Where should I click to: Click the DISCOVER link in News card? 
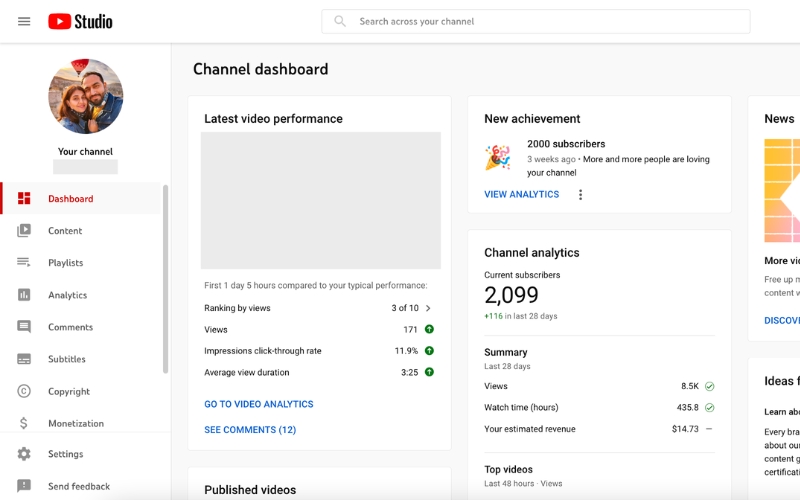[782, 320]
